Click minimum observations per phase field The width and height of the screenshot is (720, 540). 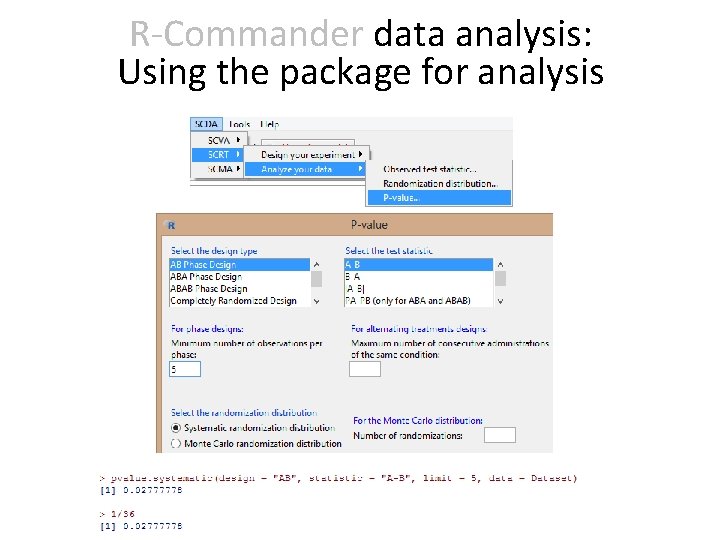point(185,369)
